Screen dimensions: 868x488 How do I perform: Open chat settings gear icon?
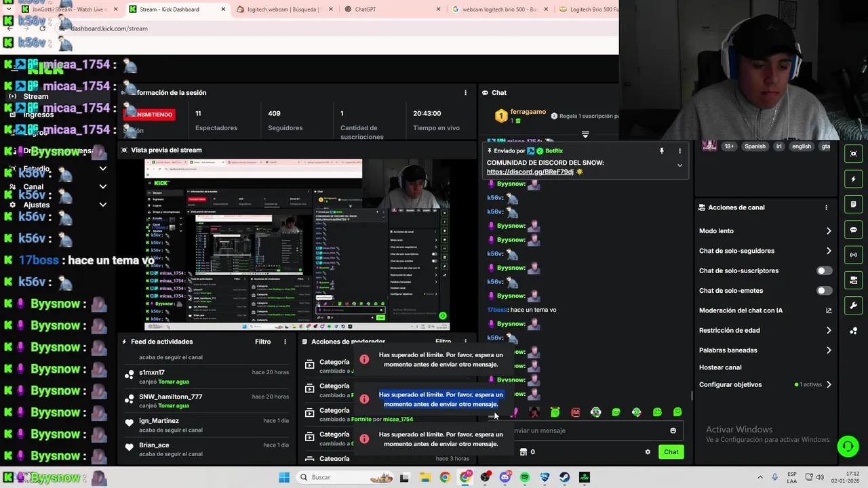(648, 452)
